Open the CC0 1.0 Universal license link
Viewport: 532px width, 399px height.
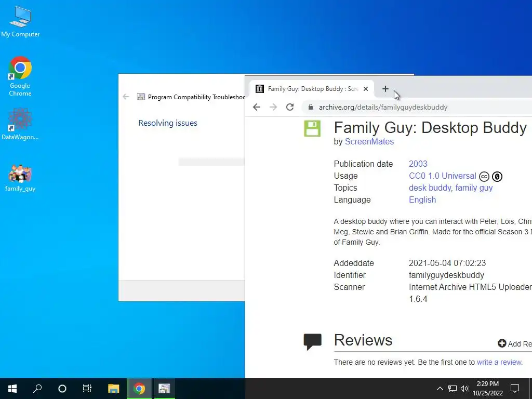[443, 176]
